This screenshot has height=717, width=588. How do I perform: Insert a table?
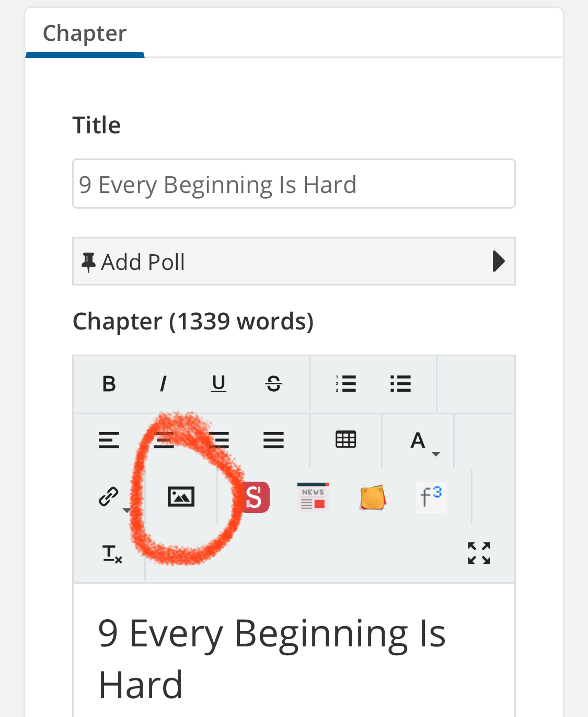pos(345,440)
